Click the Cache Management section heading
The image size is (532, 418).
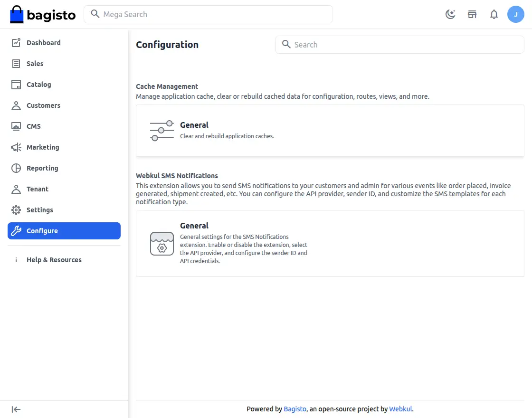pos(167,86)
